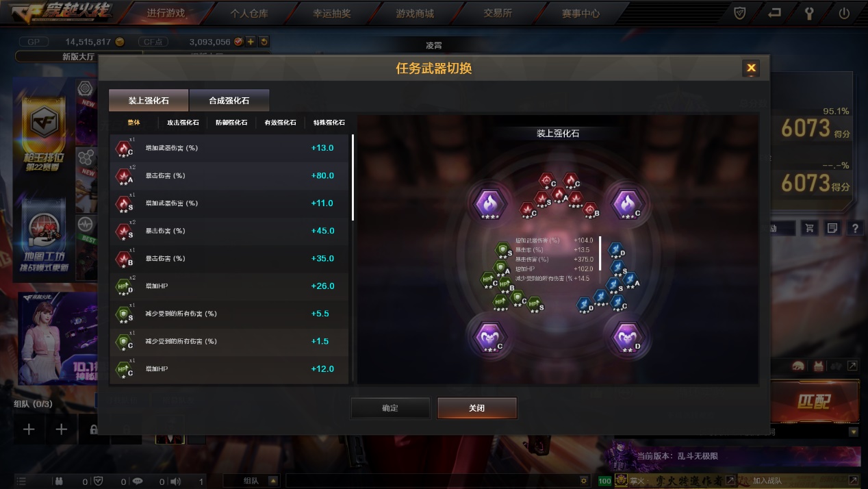Select the 防御强化石 filter tab

click(x=231, y=123)
